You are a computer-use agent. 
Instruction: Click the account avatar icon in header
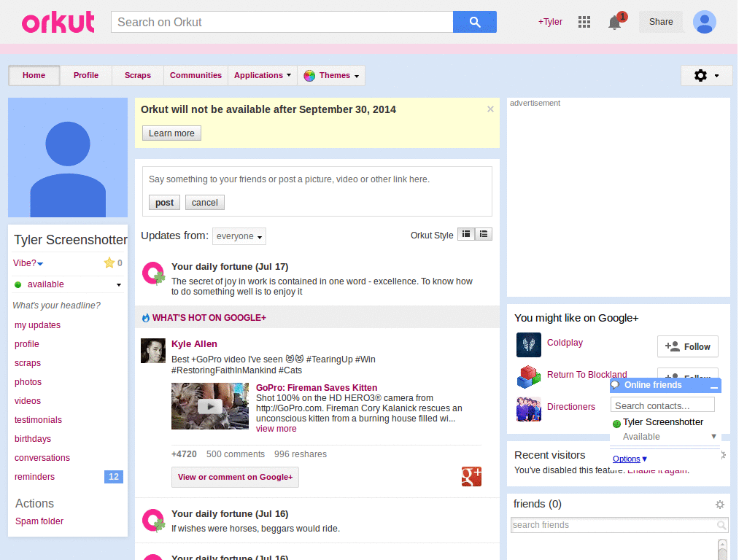704,22
